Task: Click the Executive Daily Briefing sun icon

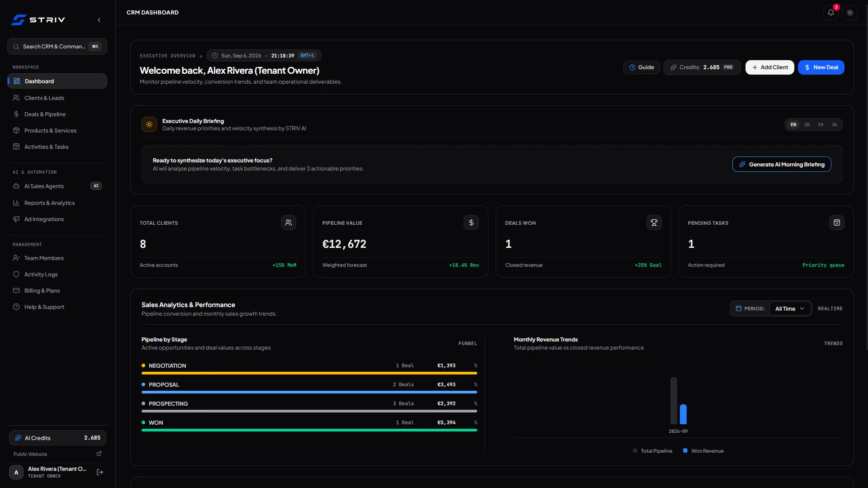Action: [149, 124]
